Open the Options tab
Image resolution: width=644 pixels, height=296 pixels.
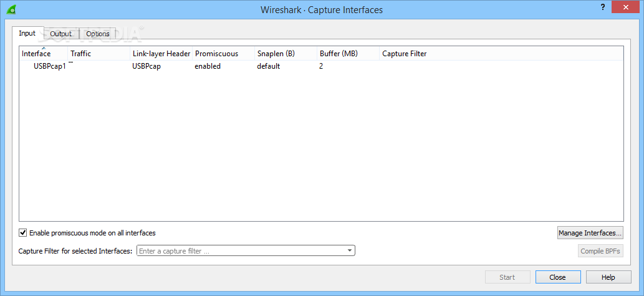pyautogui.click(x=98, y=34)
